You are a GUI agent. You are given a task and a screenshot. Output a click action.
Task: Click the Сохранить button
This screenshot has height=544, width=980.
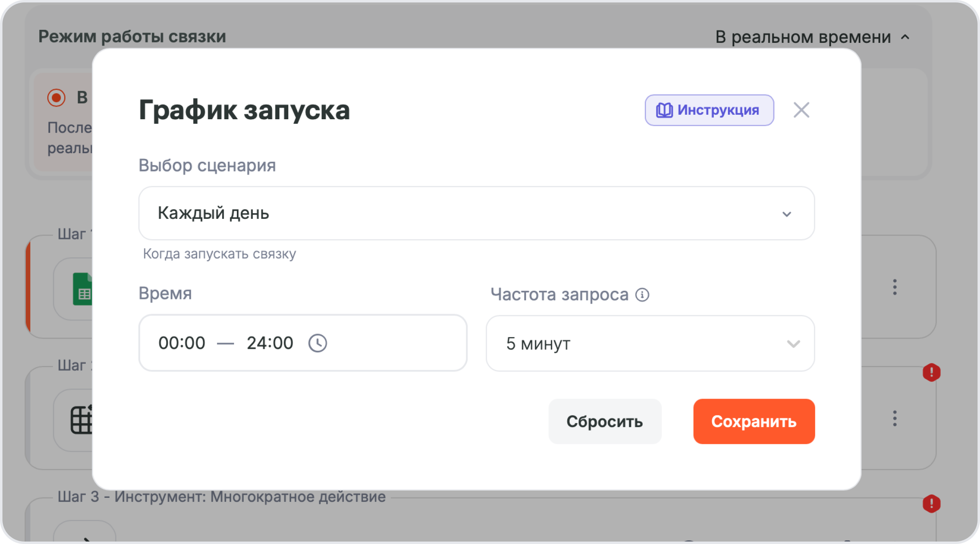pos(754,421)
